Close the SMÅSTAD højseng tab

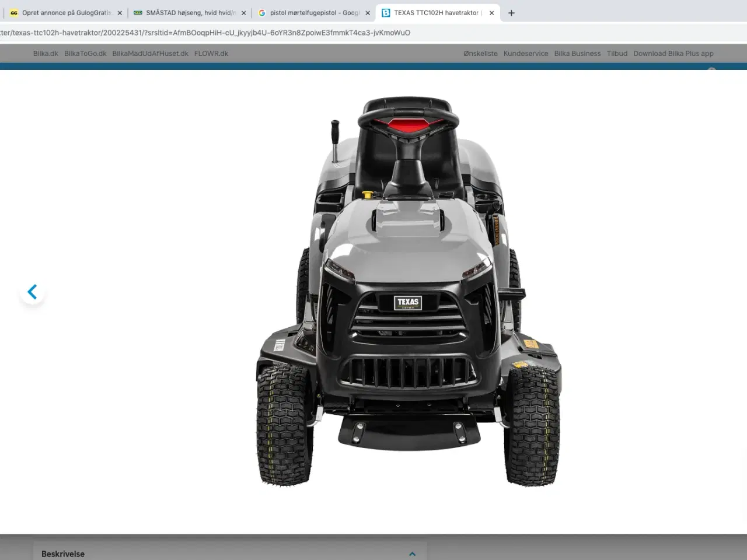pyautogui.click(x=243, y=13)
